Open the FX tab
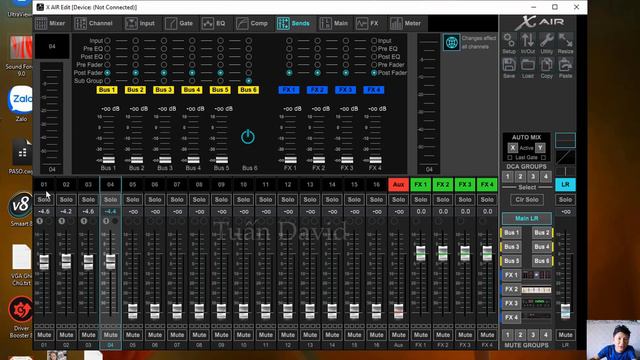This screenshot has height=360, width=640. [367, 23]
